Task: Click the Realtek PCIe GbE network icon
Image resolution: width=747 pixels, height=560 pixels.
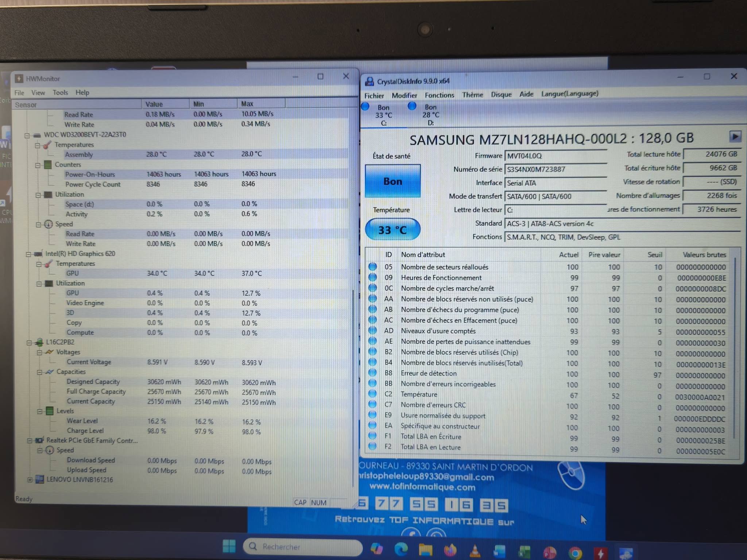Action: point(40,441)
